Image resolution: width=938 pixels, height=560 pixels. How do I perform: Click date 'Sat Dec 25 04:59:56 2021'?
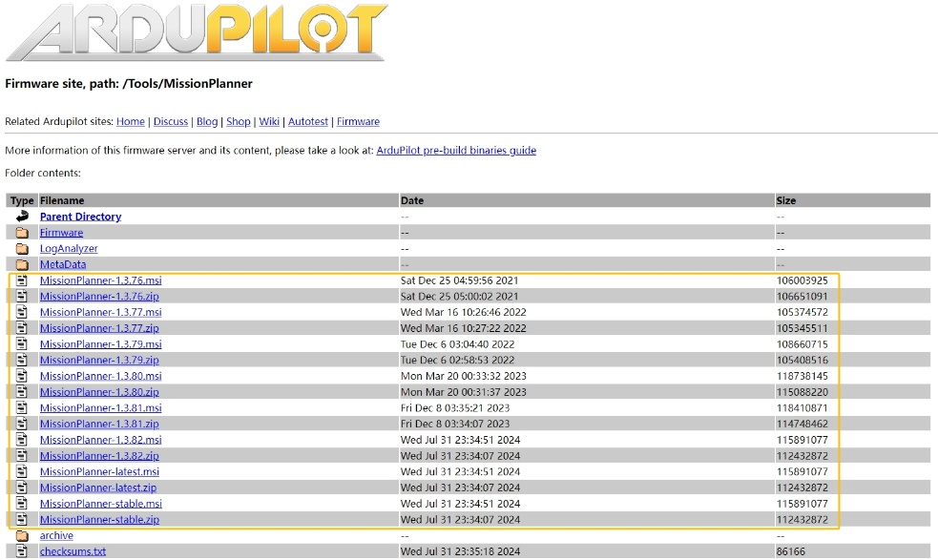pos(459,280)
